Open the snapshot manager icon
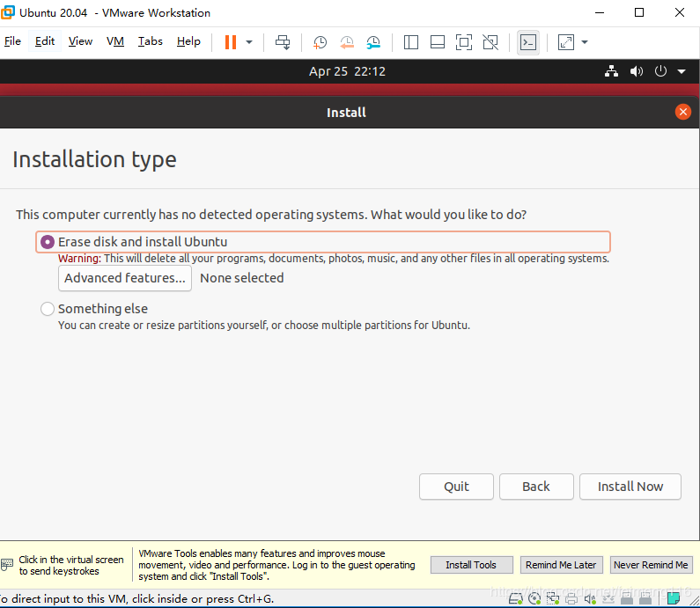Screen dimensions: 700x608 [374, 42]
